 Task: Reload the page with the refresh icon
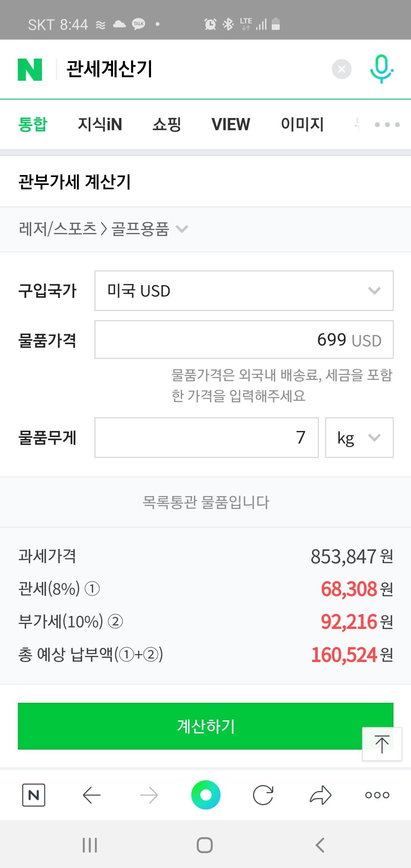(263, 795)
